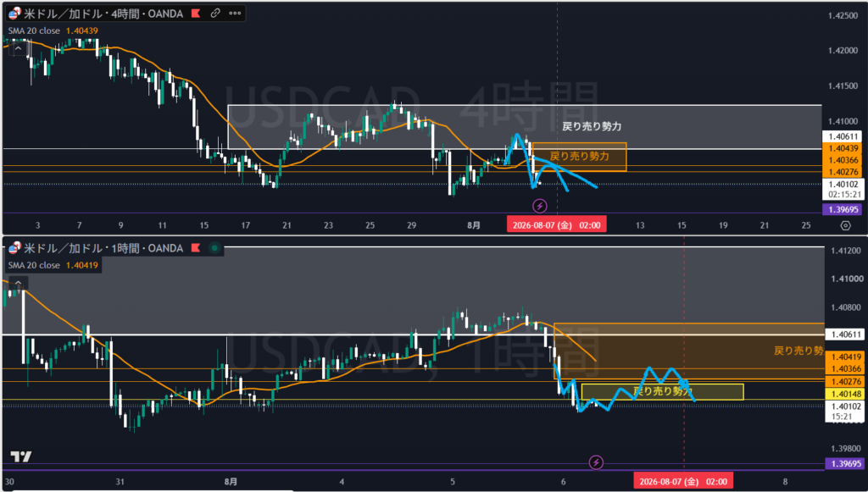
Task: Click the 8月 date label on 1時間 time axis
Action: (231, 482)
